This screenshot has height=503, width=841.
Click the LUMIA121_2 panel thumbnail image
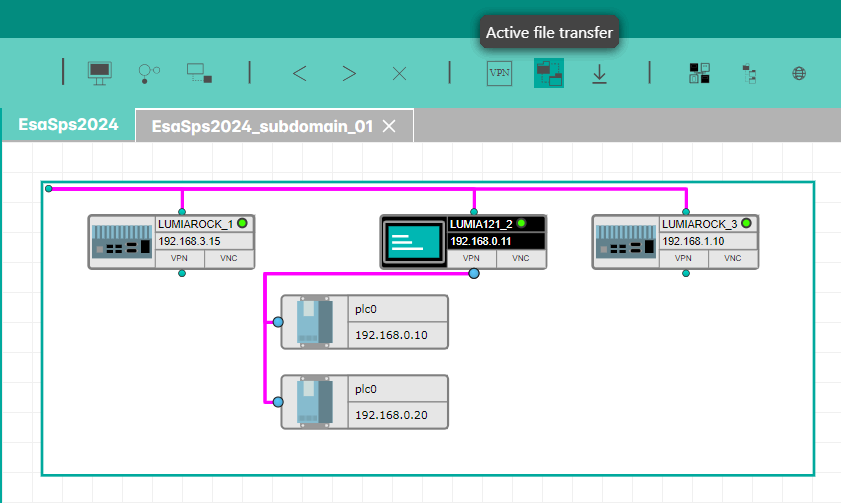coord(414,241)
